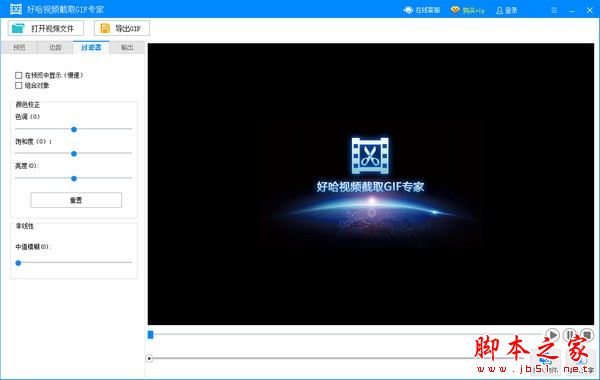This screenshot has width=600, height=380.
Task: Stop the video playback
Action: (587, 335)
